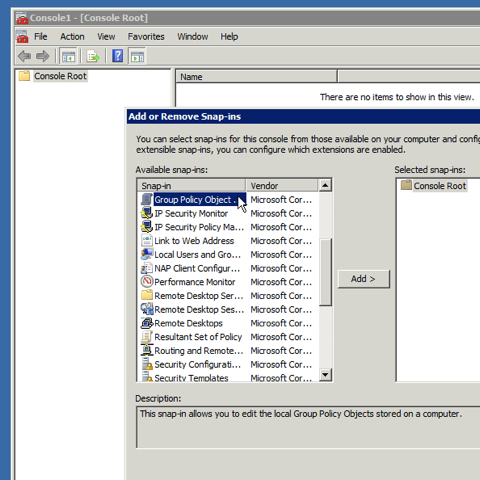The width and height of the screenshot is (480, 480).
Task: Open the Action menu
Action: [72, 37]
